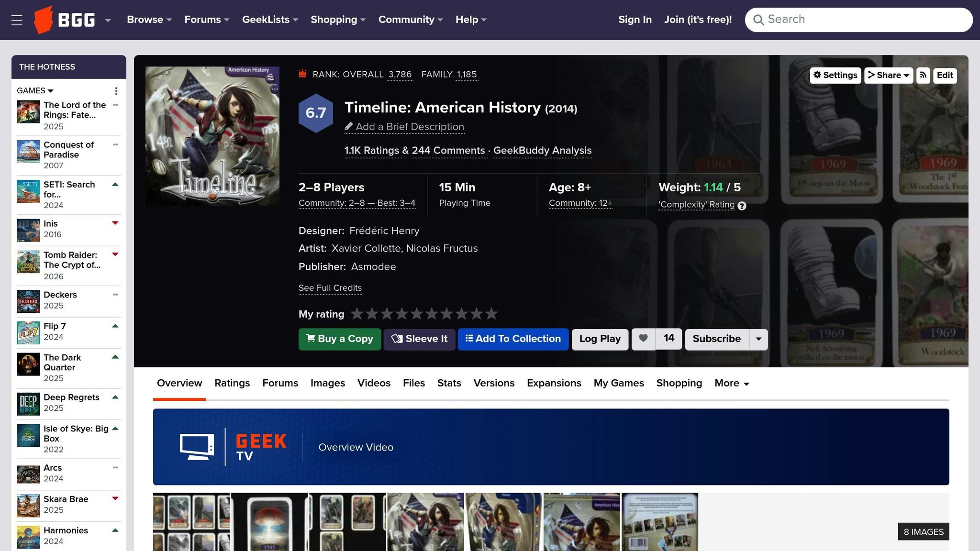This screenshot has height=551, width=980.
Task: Open the Shopping menu in header
Action: [x=338, y=20]
